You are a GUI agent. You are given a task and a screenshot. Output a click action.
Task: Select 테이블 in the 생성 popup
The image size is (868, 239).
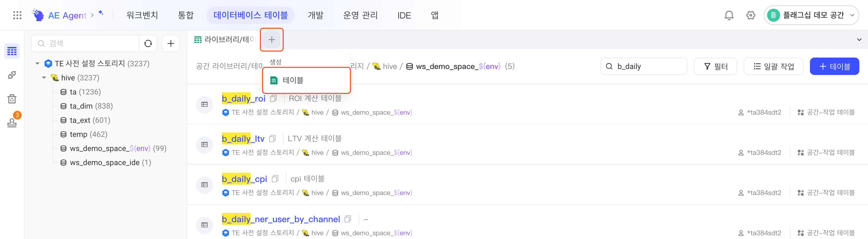click(x=306, y=80)
